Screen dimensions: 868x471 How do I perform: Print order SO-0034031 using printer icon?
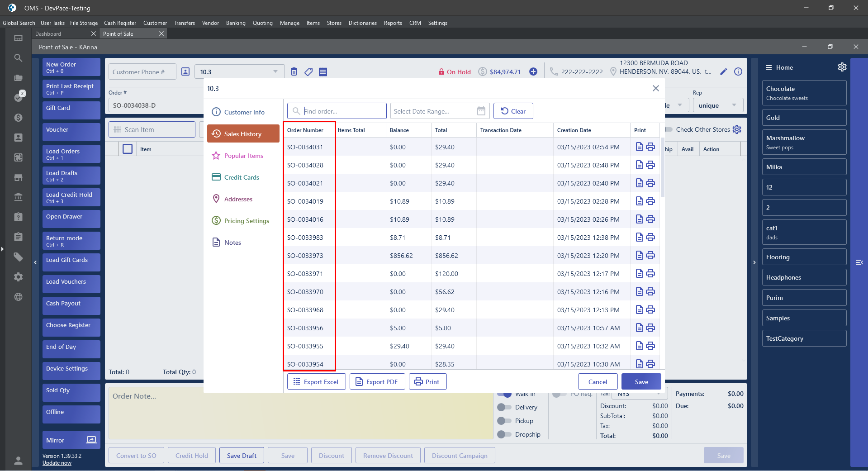pyautogui.click(x=650, y=147)
